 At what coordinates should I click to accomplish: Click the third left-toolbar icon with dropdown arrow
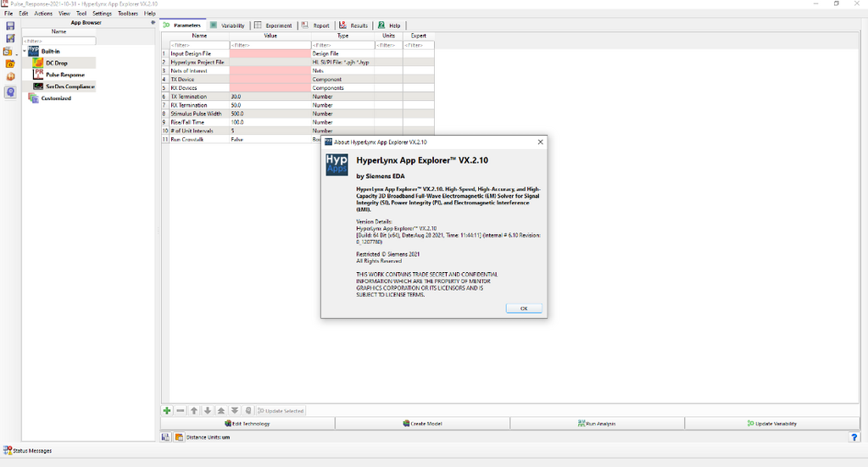click(8, 52)
